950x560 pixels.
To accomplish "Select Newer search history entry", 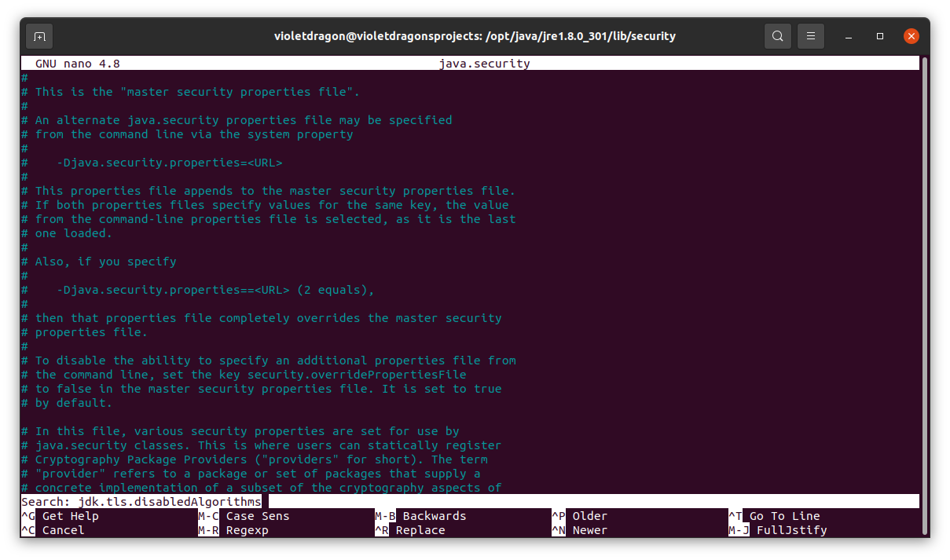I will click(581, 530).
